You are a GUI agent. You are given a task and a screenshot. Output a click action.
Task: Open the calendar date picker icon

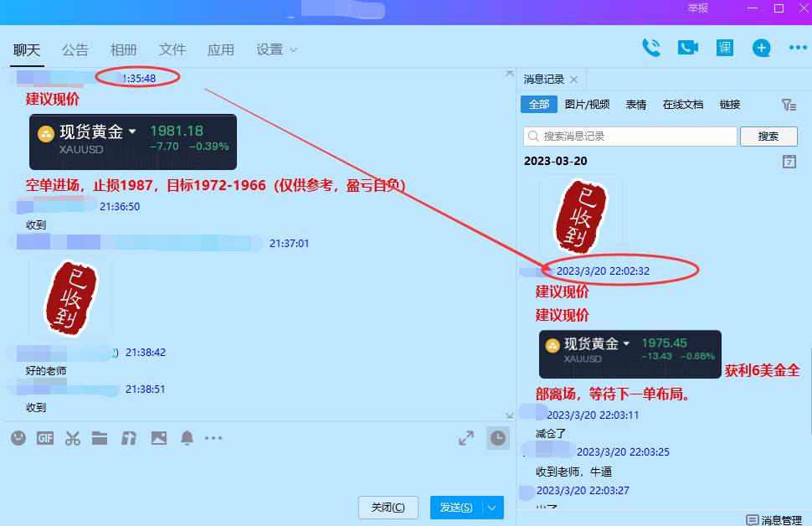[x=789, y=162]
